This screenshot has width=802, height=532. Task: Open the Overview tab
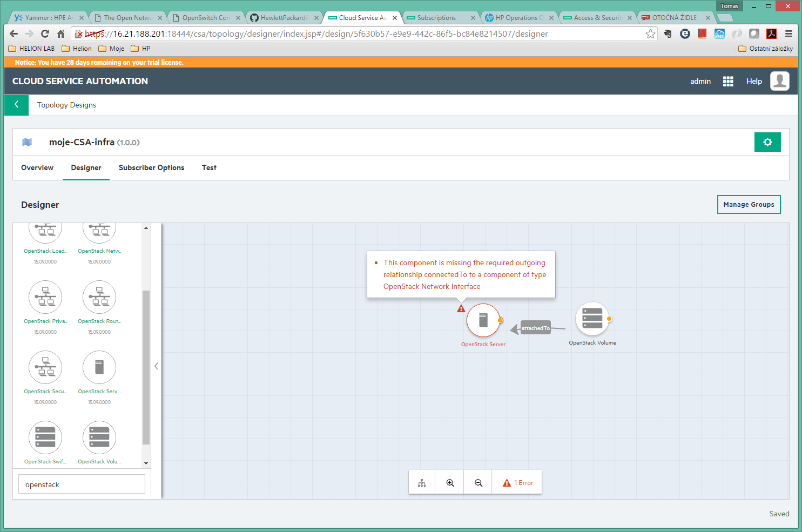click(x=37, y=167)
